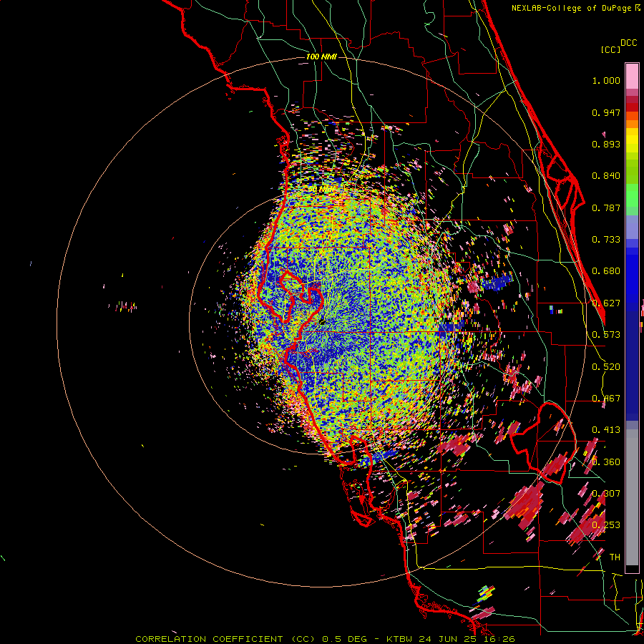Click the DCC label above the color scale
Screen dimensions: 644x644
coord(628,43)
